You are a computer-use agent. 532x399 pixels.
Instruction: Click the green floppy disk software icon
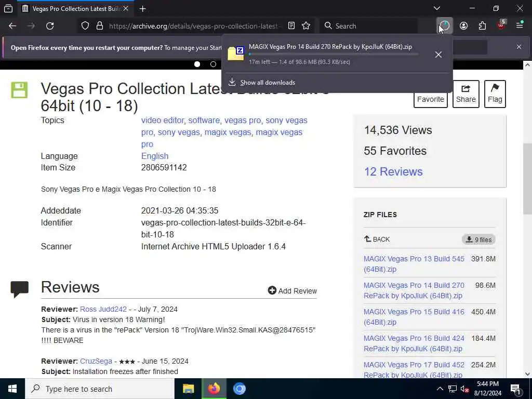[19, 90]
